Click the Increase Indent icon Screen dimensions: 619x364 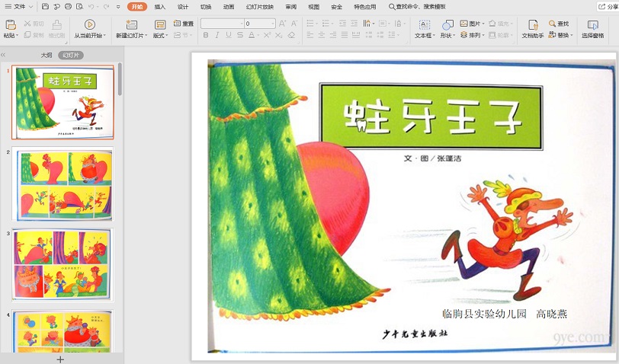point(354,24)
